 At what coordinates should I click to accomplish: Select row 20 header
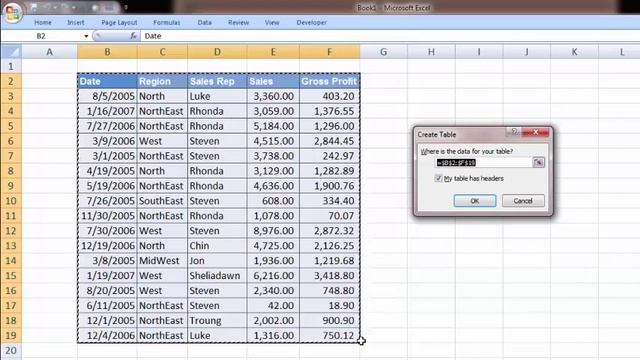pyautogui.click(x=11, y=350)
